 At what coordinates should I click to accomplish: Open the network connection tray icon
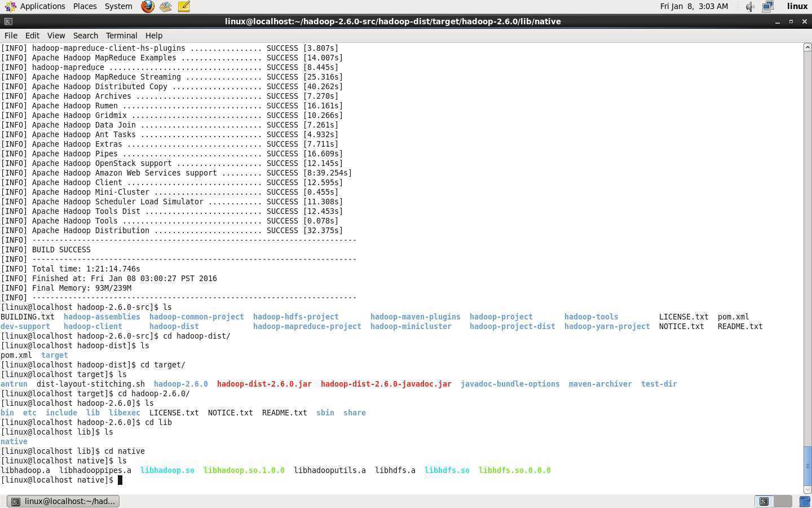tap(768, 6)
